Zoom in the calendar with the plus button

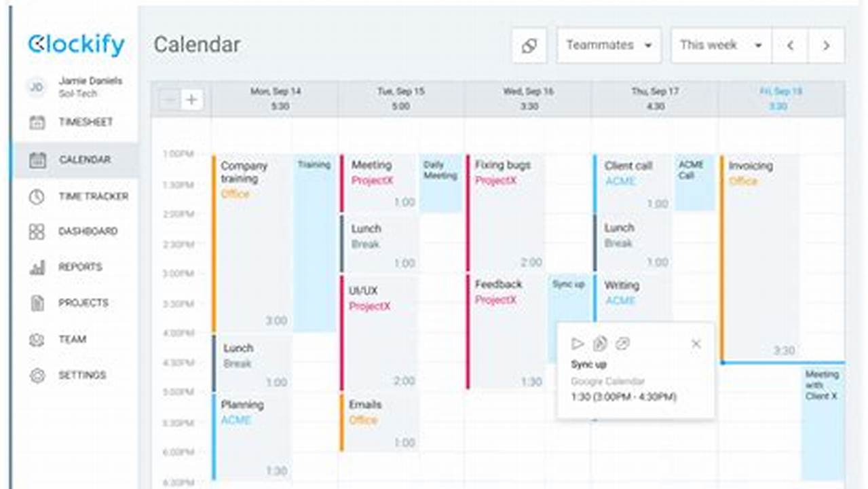[x=191, y=99]
